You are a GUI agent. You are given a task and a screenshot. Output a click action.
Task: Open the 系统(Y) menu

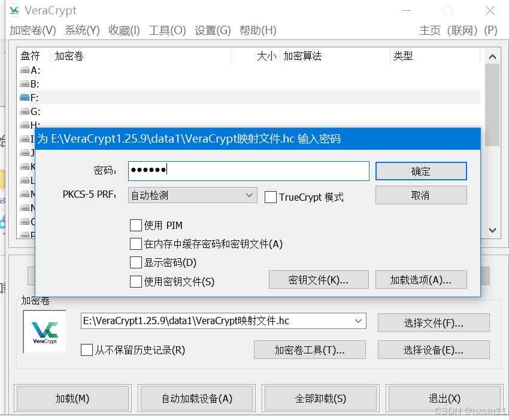tap(82, 31)
